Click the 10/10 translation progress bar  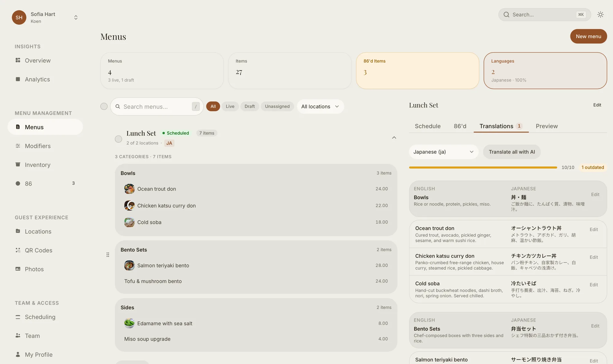tap(482, 167)
